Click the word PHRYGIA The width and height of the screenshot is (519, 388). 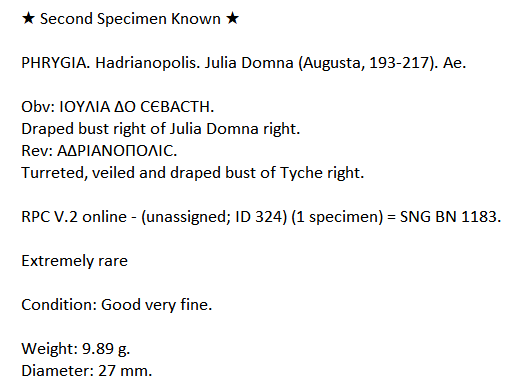pyautogui.click(x=56, y=63)
